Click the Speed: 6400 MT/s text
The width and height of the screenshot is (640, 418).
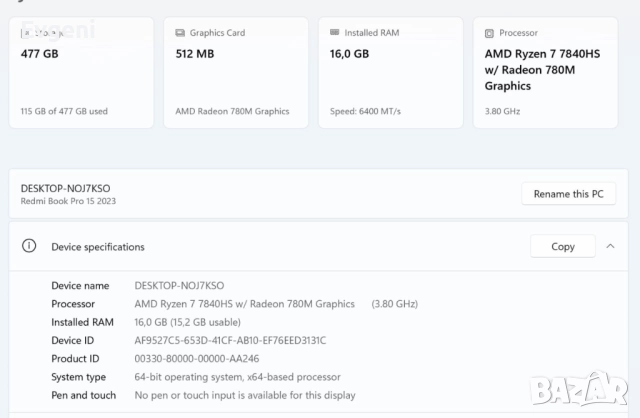[365, 111]
